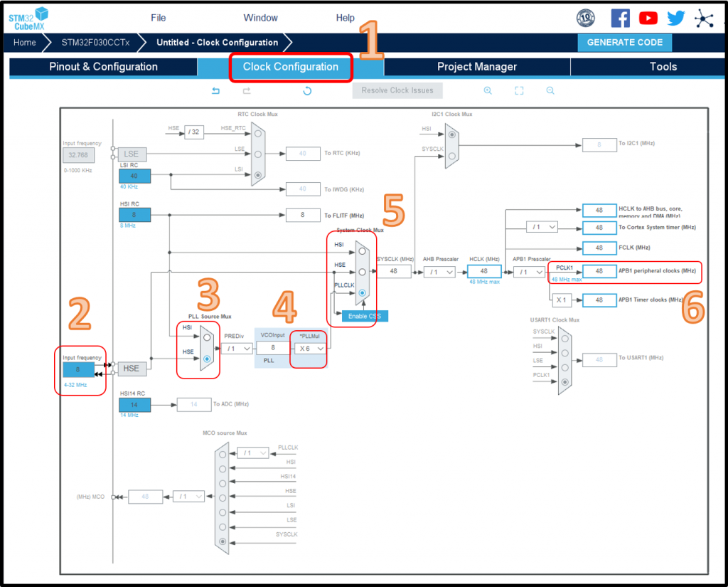Click the VCOInput 8 value box
This screenshot has width=728, height=587.
273,348
